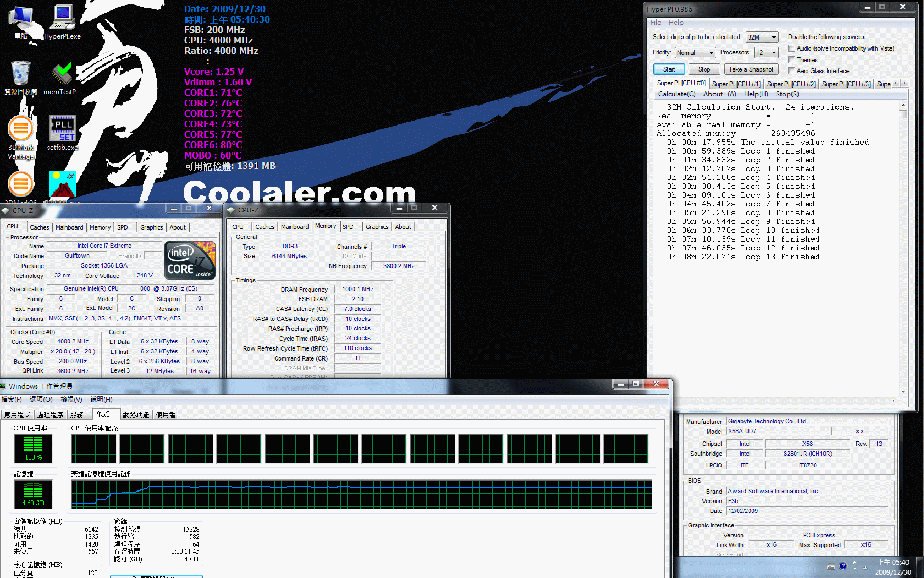This screenshot has height=578, width=924.
Task: Select the setfsb.exe desktop icon
Action: coord(63,133)
